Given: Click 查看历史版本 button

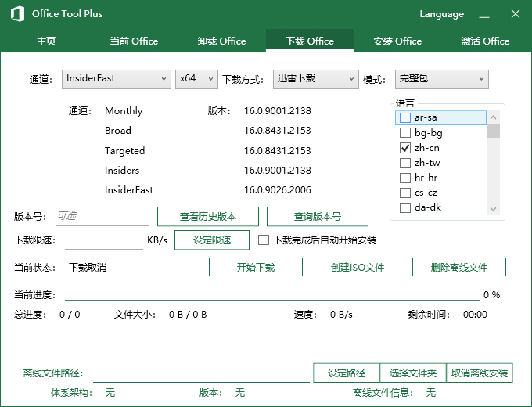Looking at the screenshot, I should click(208, 217).
